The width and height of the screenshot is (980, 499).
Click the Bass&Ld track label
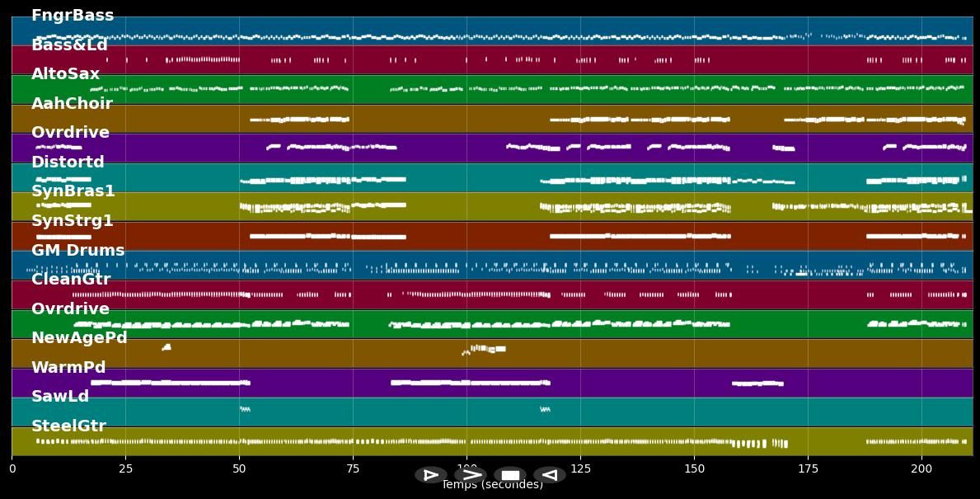coord(69,45)
